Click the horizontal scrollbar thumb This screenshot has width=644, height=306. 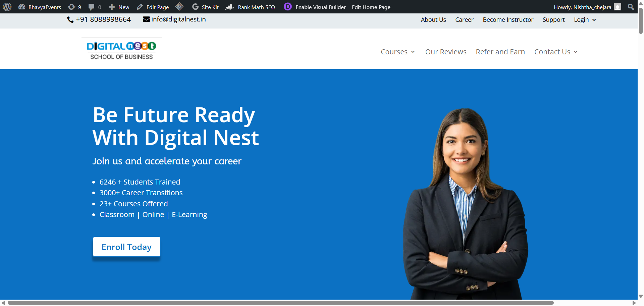tap(280, 303)
